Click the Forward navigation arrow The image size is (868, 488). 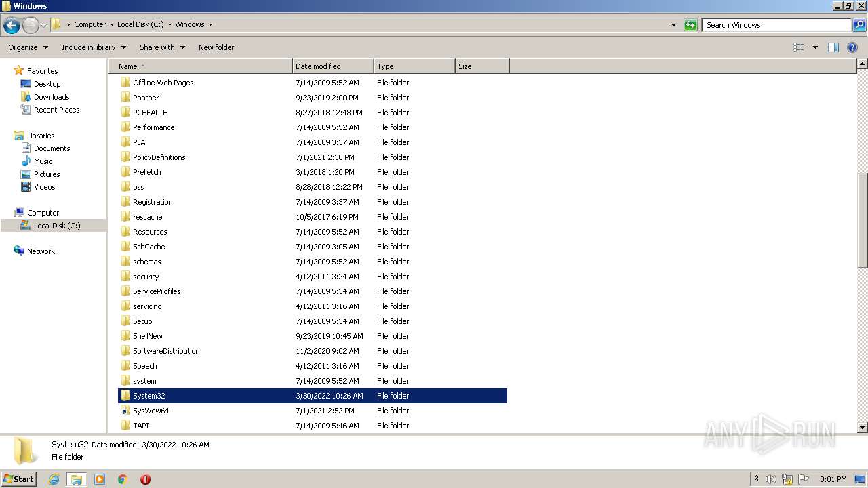tap(31, 26)
